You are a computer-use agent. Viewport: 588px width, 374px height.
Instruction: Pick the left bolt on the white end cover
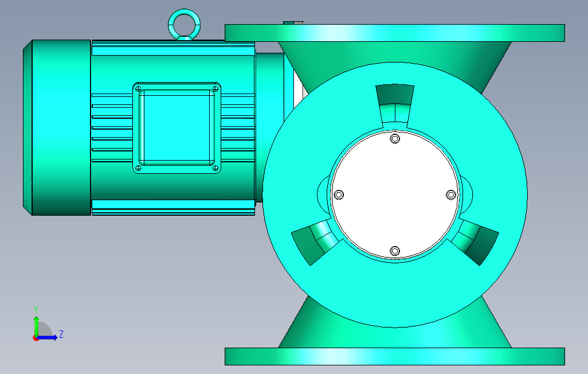(x=339, y=194)
